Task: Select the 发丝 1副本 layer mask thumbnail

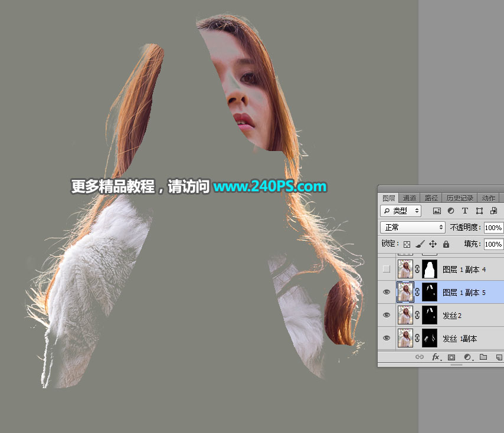Action: 430,338
